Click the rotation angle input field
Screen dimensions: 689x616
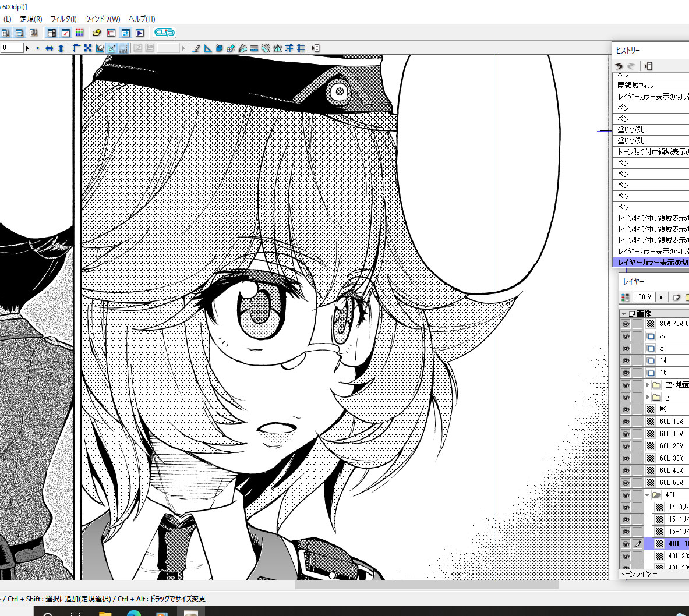tap(12, 48)
